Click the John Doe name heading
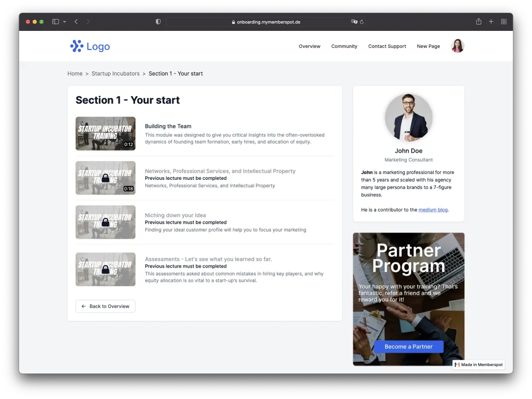Screen dimensions: 532x399 409,151
